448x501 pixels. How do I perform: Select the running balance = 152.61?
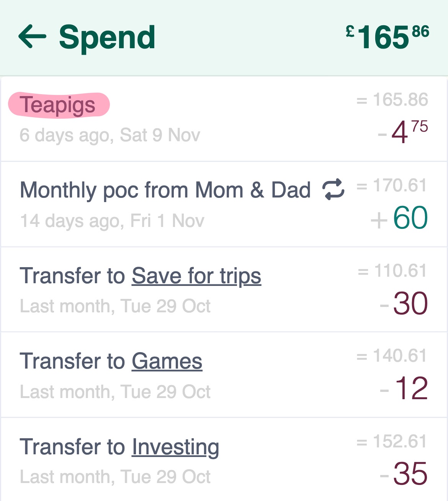point(392,442)
